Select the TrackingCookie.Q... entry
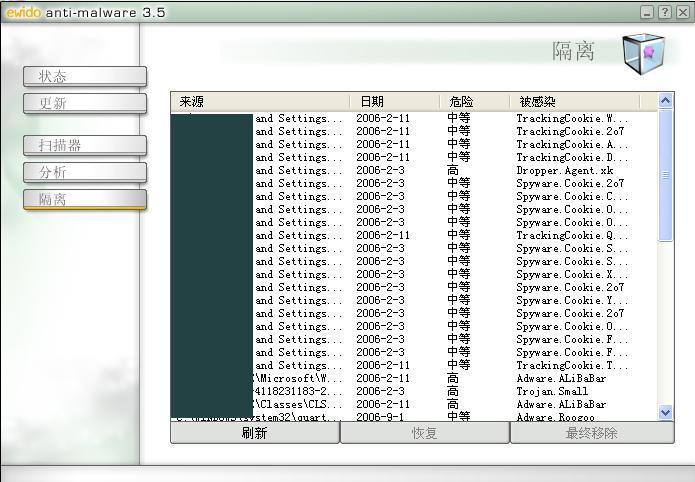The height and width of the screenshot is (482, 695). (572, 235)
